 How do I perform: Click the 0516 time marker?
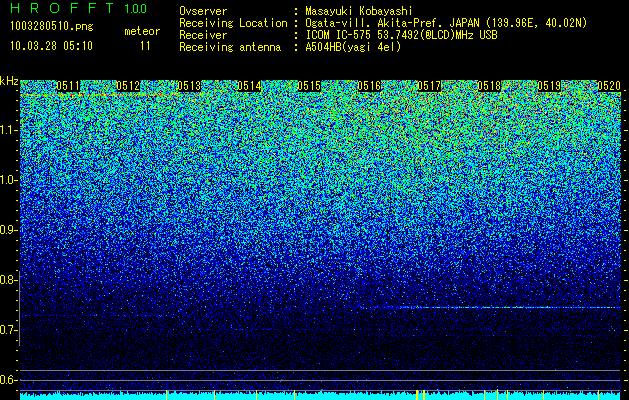369,86
